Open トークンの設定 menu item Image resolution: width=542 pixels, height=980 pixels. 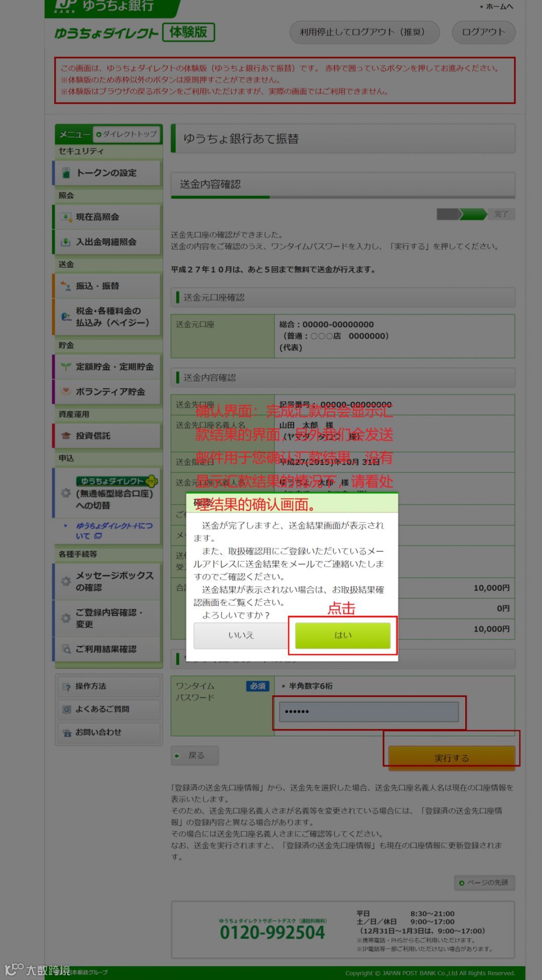pyautogui.click(x=107, y=173)
